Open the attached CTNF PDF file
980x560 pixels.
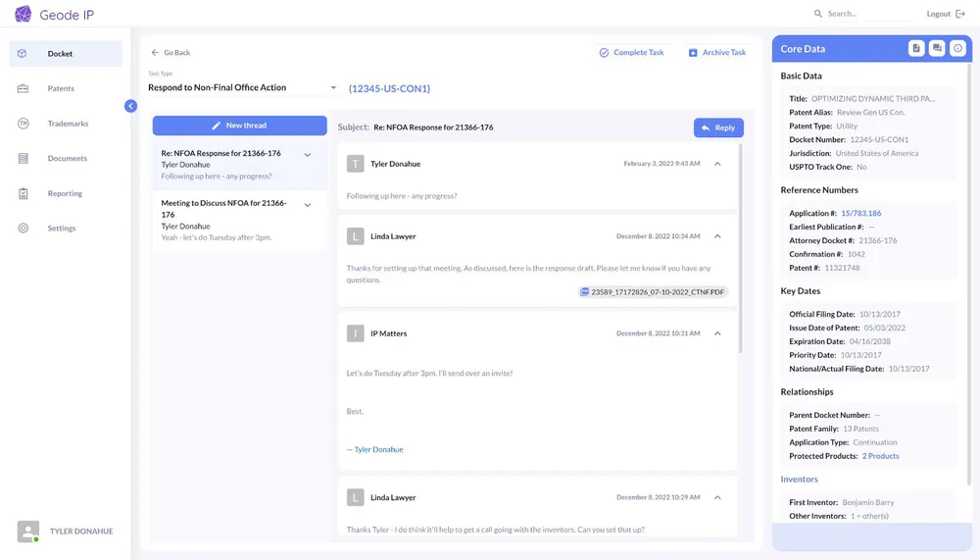[654, 291]
